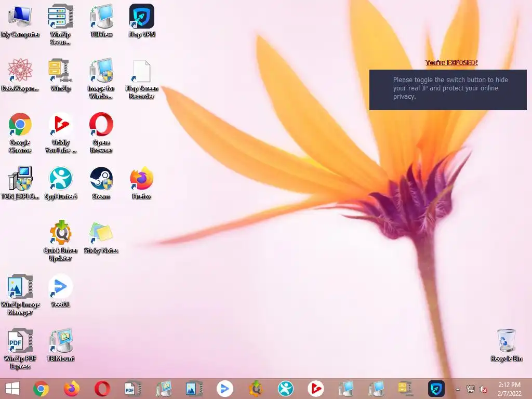Select the YeetDL desktop shortcut
Image resolution: width=532 pixels, height=399 pixels.
(x=60, y=291)
